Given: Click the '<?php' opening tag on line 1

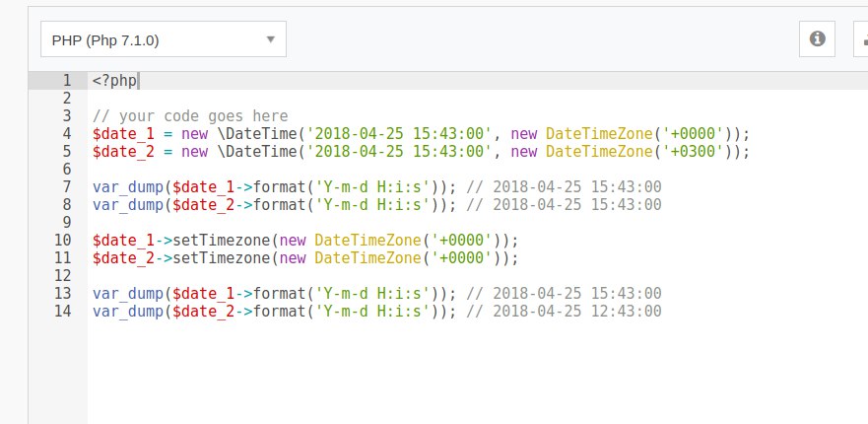Looking at the screenshot, I should [x=114, y=81].
